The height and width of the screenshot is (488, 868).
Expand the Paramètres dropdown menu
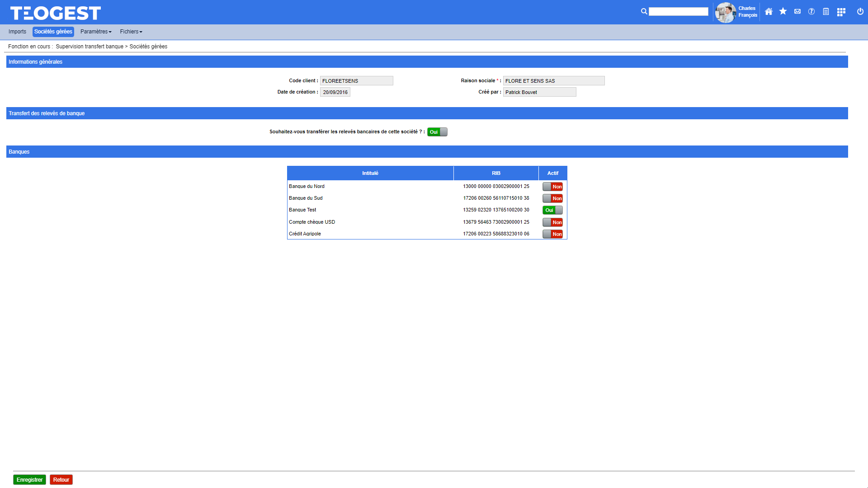pyautogui.click(x=96, y=32)
